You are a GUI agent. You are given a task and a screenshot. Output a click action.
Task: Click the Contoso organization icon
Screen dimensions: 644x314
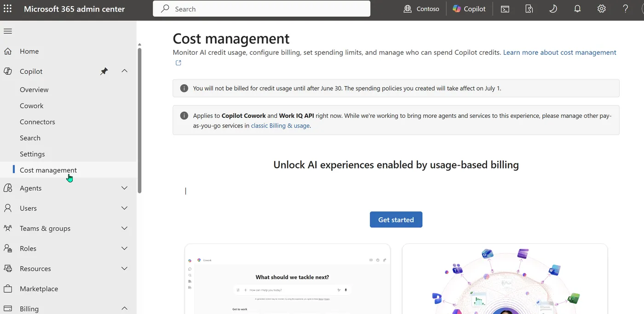[408, 9]
